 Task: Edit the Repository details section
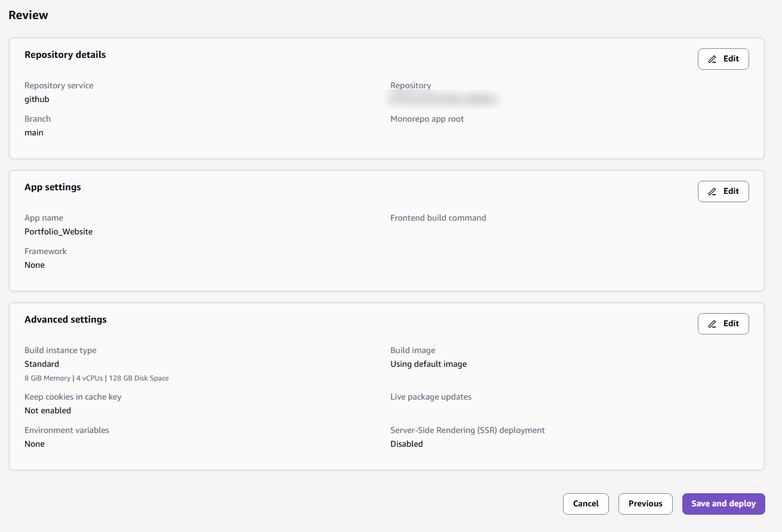[723, 58]
